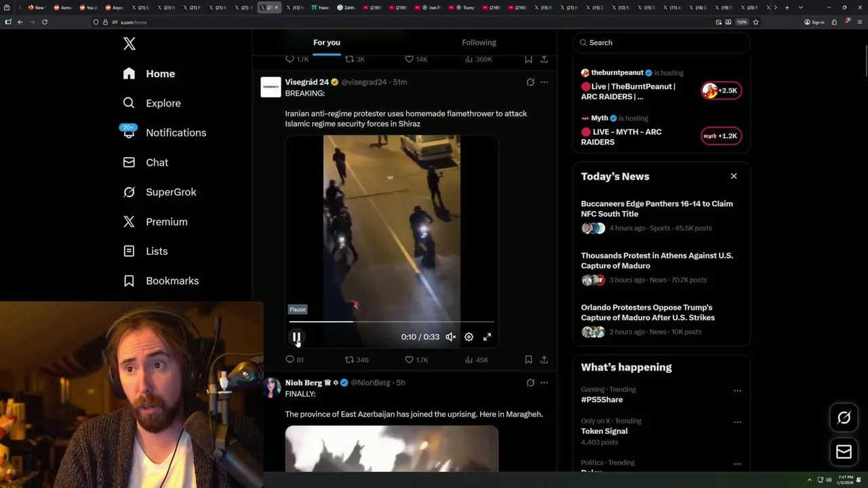
Task: Open Live TheBurntPeanut ARC RAIDERS stream
Action: click(628, 91)
